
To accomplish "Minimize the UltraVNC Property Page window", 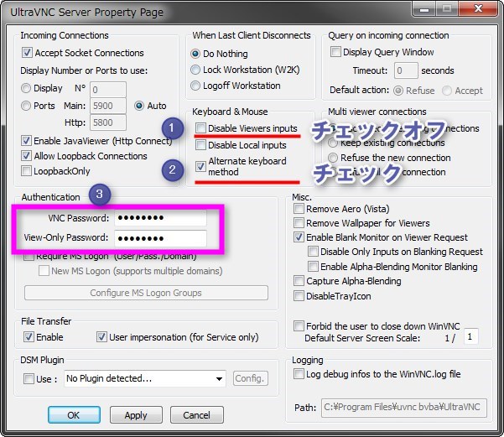I will [424, 9].
